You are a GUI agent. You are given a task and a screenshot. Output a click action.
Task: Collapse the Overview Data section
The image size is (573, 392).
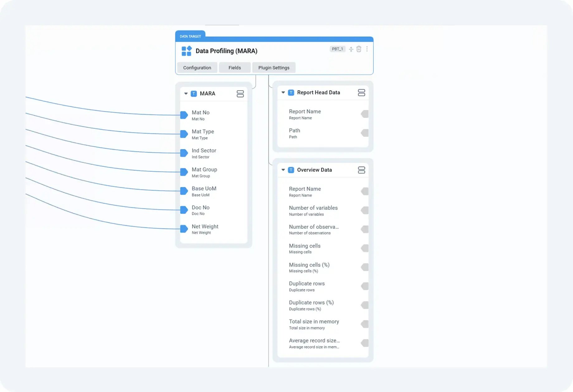click(x=283, y=170)
